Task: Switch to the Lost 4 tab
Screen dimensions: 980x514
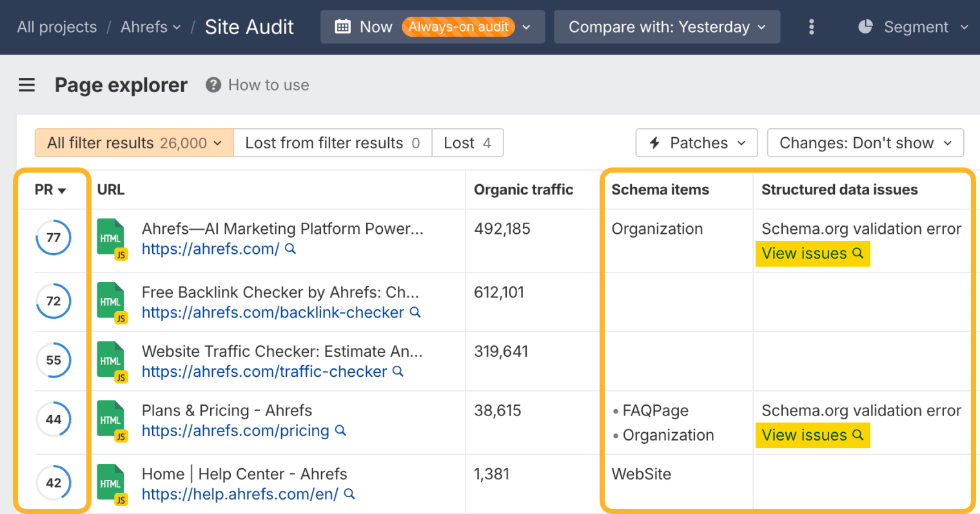Action: (x=467, y=143)
